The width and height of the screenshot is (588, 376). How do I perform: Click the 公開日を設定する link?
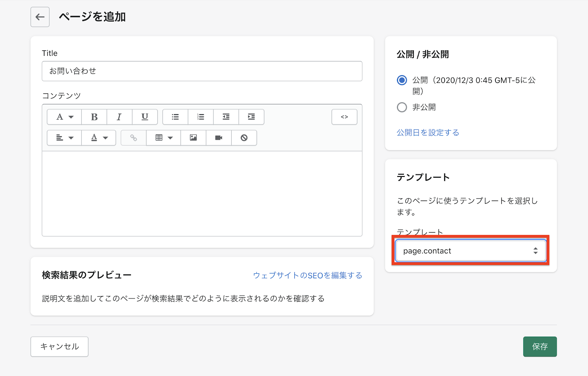pyautogui.click(x=428, y=132)
